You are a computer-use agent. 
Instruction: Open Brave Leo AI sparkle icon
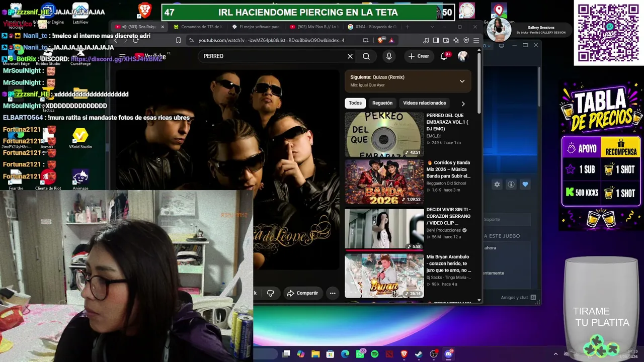tap(456, 40)
